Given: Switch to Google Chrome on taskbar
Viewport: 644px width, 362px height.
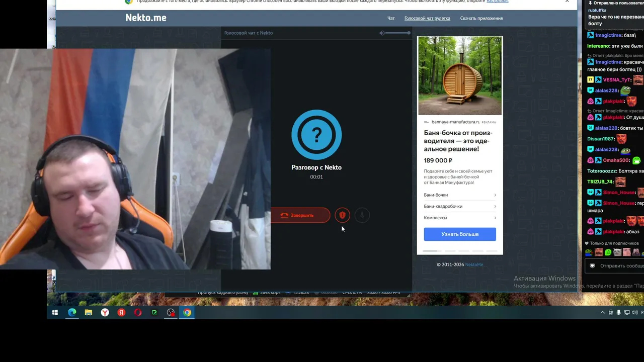Looking at the screenshot, I should (x=187, y=312).
